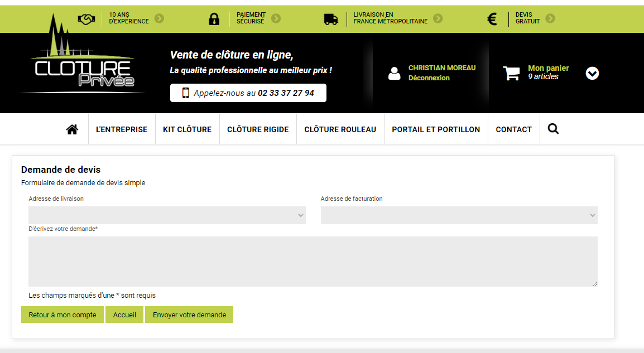Image resolution: width=644 pixels, height=353 pixels.
Task: Click the Vente de clôture en ligne slogan
Action: tap(232, 55)
